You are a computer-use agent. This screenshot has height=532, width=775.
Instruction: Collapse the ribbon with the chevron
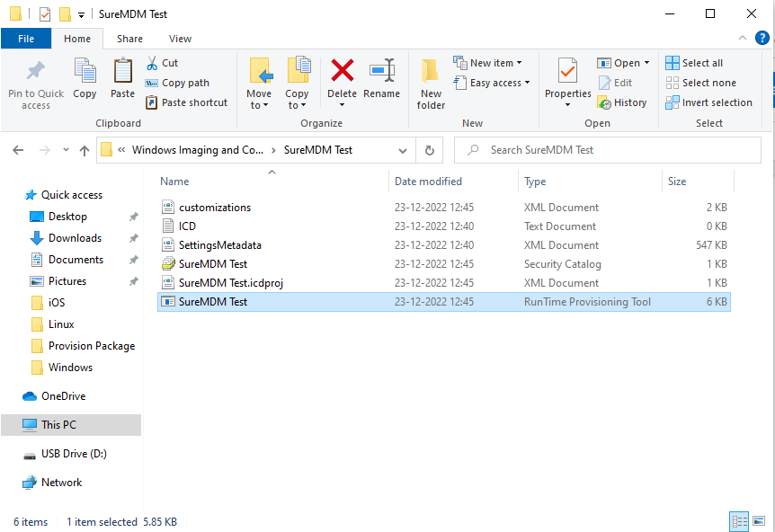pyautogui.click(x=742, y=38)
